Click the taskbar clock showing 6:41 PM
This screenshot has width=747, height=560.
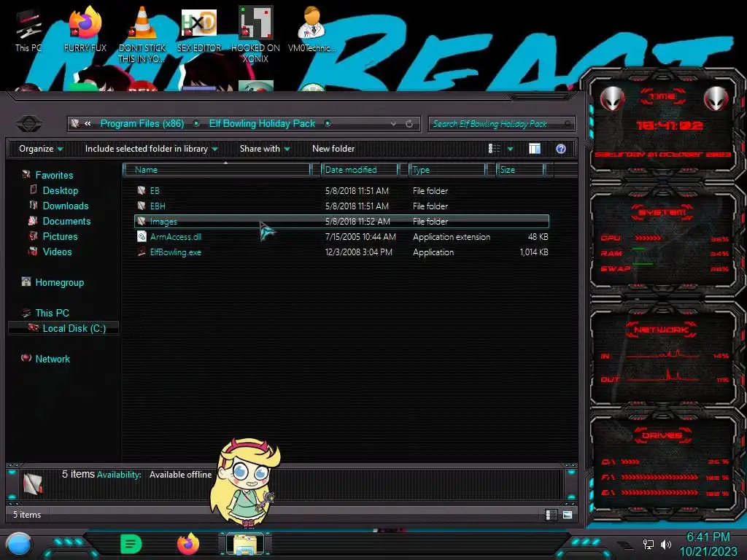708,537
